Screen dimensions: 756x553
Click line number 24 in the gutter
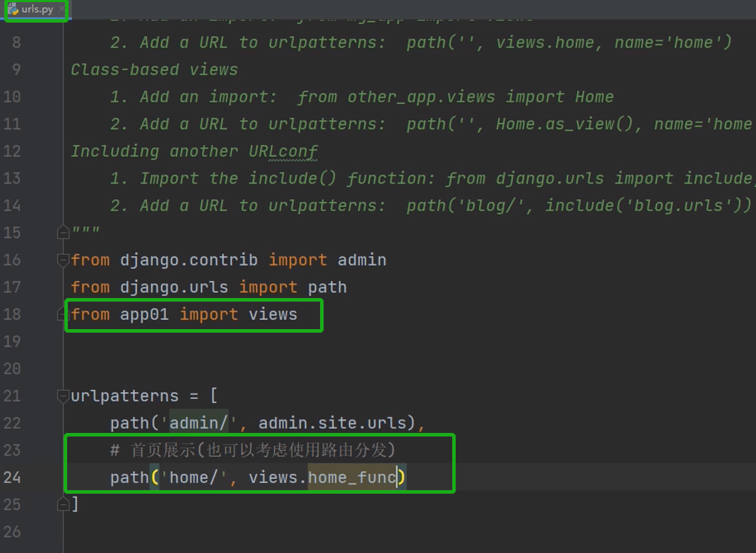click(12, 477)
